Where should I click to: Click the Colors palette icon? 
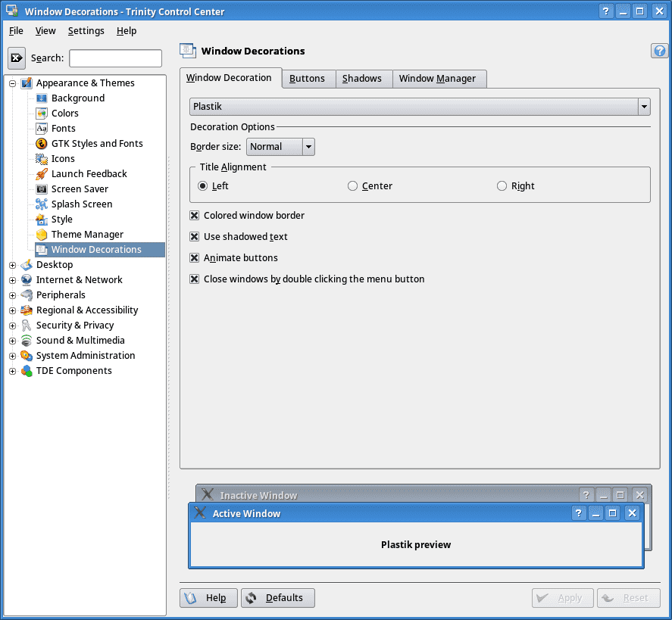pyautogui.click(x=42, y=114)
